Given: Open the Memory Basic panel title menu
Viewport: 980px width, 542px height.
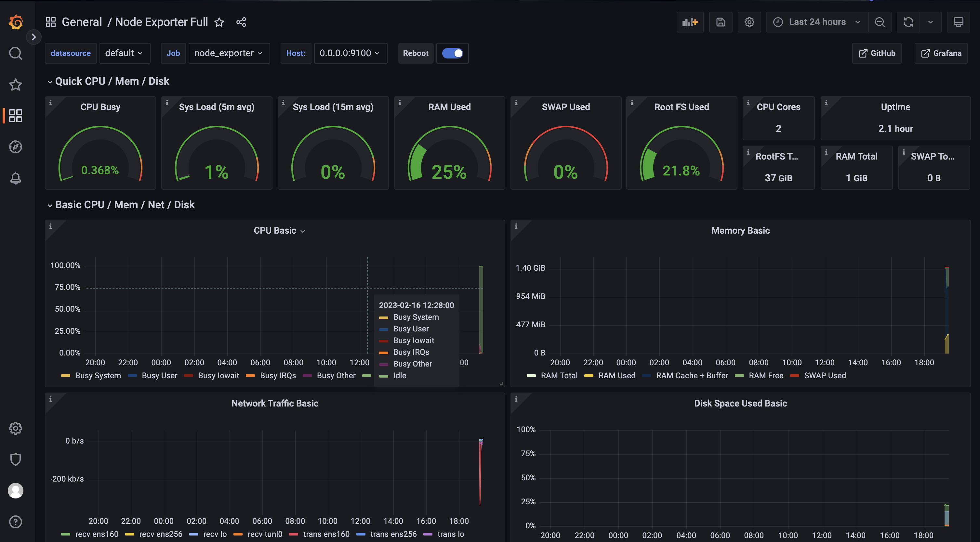Looking at the screenshot, I should tap(740, 231).
